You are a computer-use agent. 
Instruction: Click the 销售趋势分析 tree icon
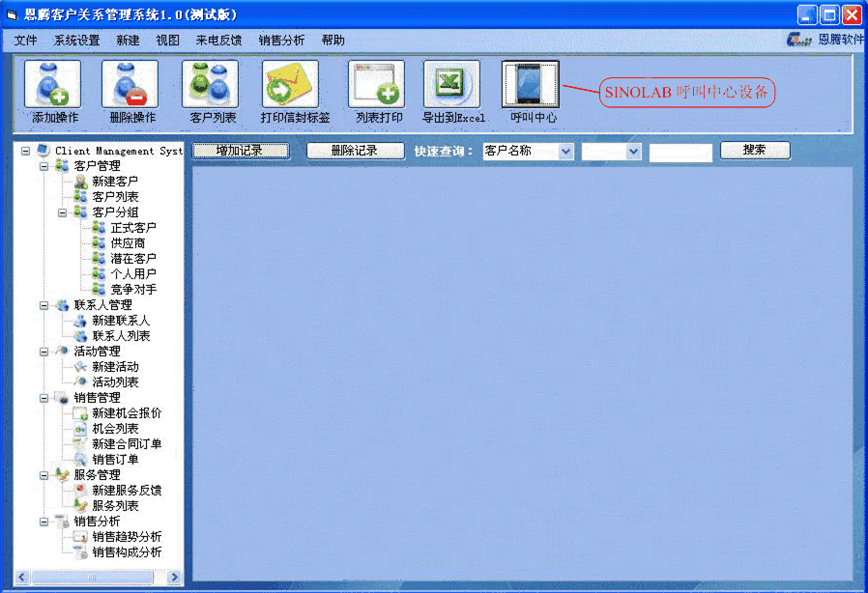click(x=81, y=537)
